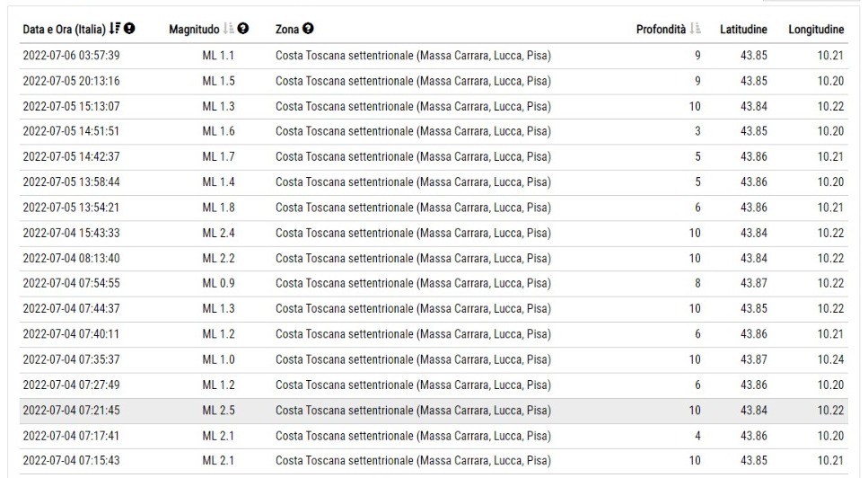Image resolution: width=868 pixels, height=478 pixels.
Task: Select the ML 0.9 event at 07:54:55
Action: (x=434, y=284)
